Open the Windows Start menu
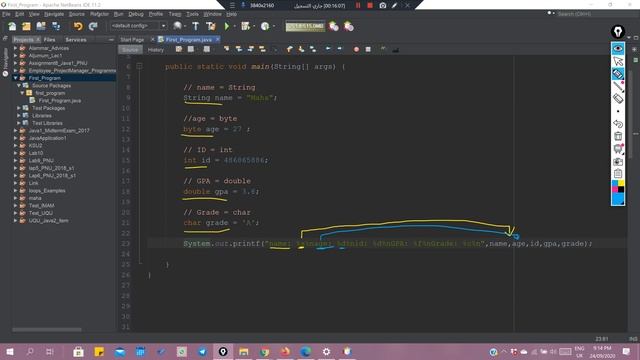640x360 pixels. pyautogui.click(x=10, y=351)
